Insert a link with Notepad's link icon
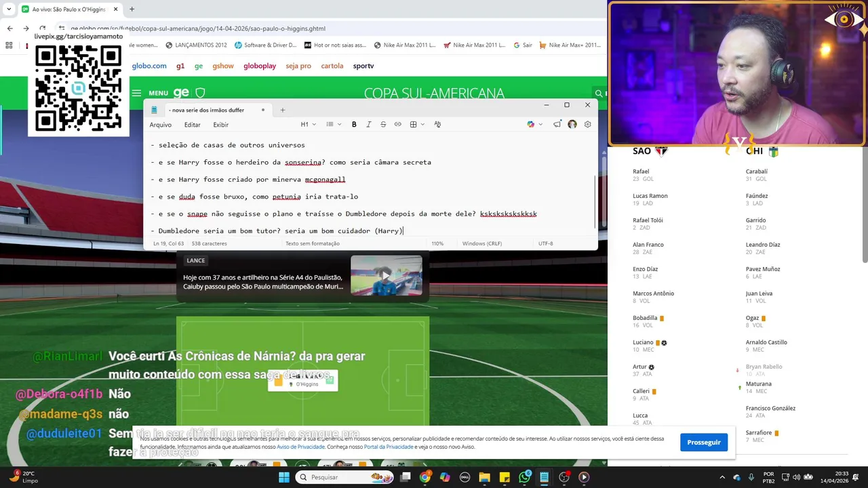868x488 pixels. point(398,125)
